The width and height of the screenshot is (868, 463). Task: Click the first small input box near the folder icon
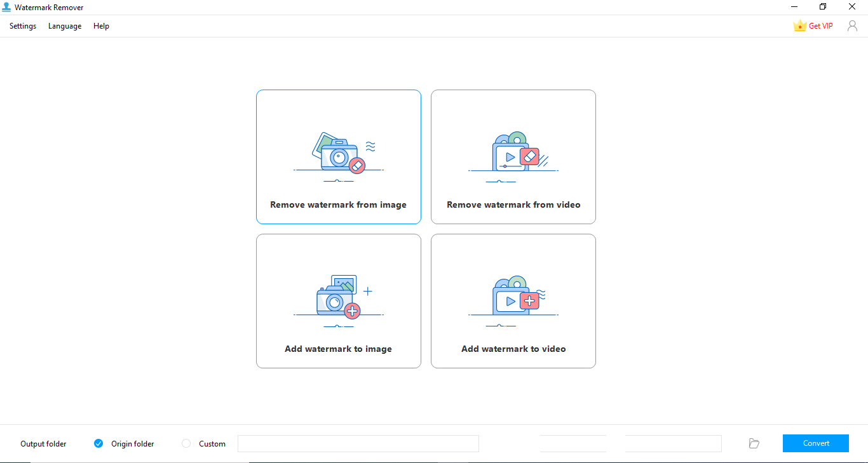click(573, 443)
